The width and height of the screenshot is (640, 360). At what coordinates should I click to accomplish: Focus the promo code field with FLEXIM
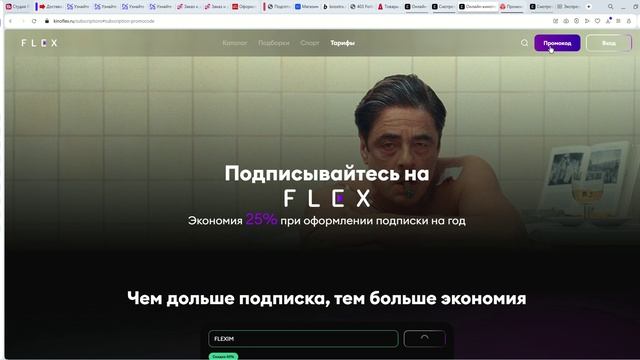303,339
